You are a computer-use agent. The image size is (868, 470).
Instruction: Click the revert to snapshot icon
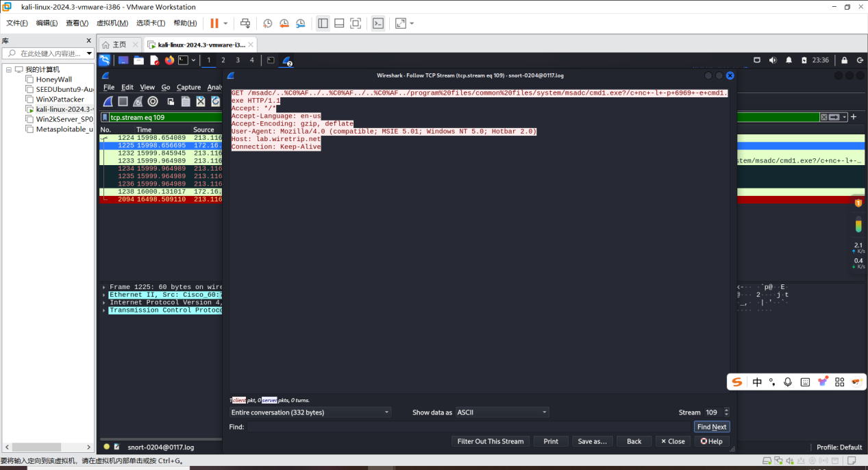[284, 23]
